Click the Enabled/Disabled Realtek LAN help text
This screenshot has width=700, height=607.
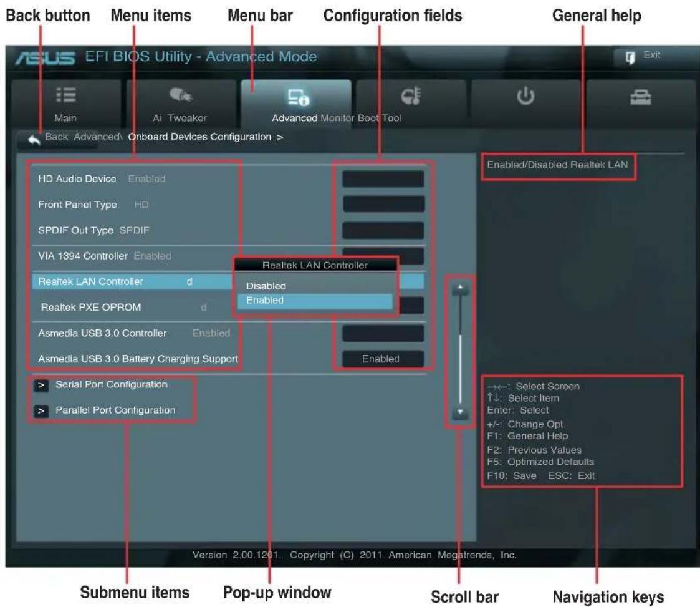click(x=557, y=165)
